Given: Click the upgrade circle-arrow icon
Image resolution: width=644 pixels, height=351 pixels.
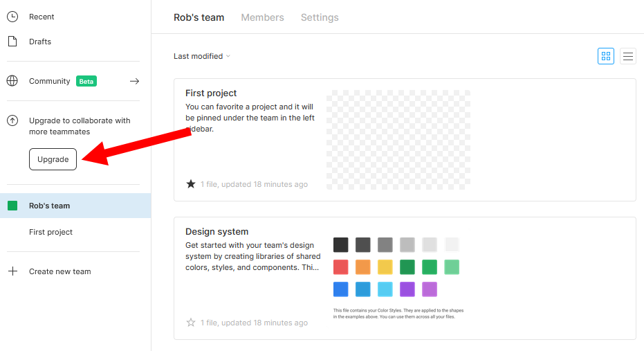Looking at the screenshot, I should 12,120.
